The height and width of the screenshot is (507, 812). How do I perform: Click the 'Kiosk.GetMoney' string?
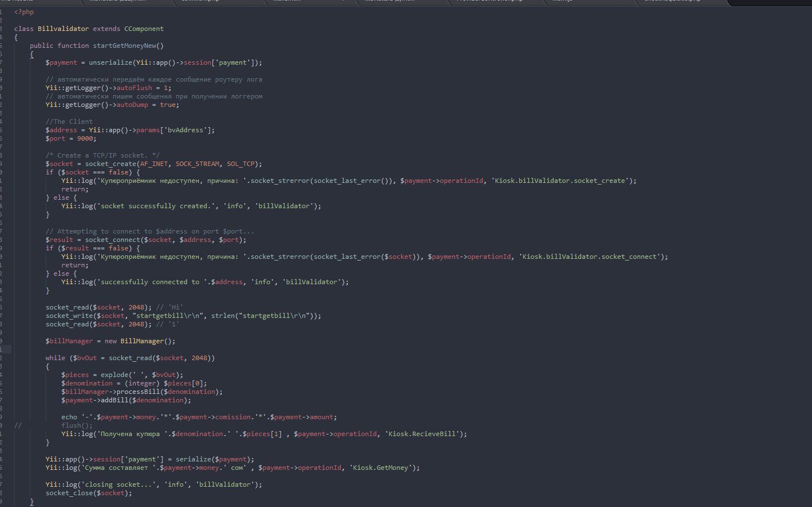[x=381, y=468]
